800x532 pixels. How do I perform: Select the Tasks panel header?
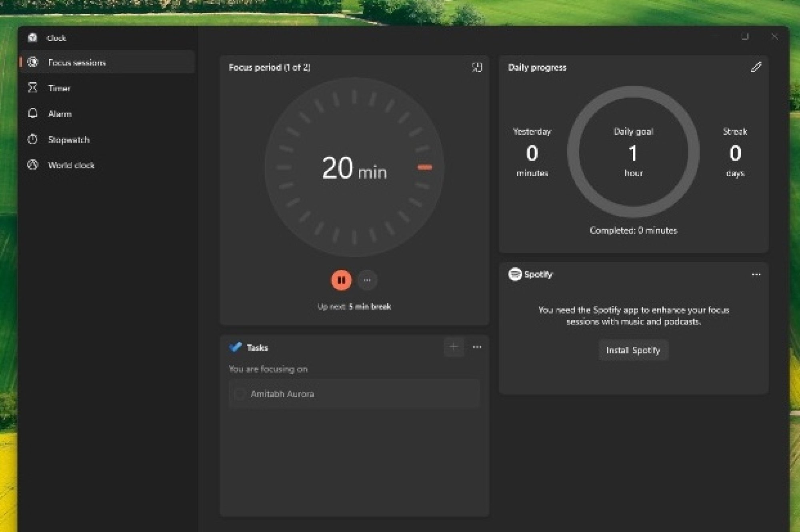tap(258, 347)
